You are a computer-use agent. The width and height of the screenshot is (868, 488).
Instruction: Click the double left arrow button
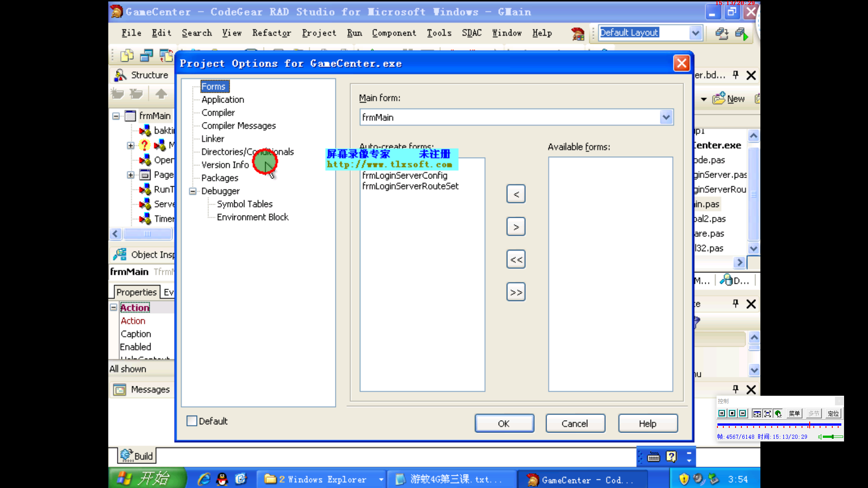pos(516,259)
